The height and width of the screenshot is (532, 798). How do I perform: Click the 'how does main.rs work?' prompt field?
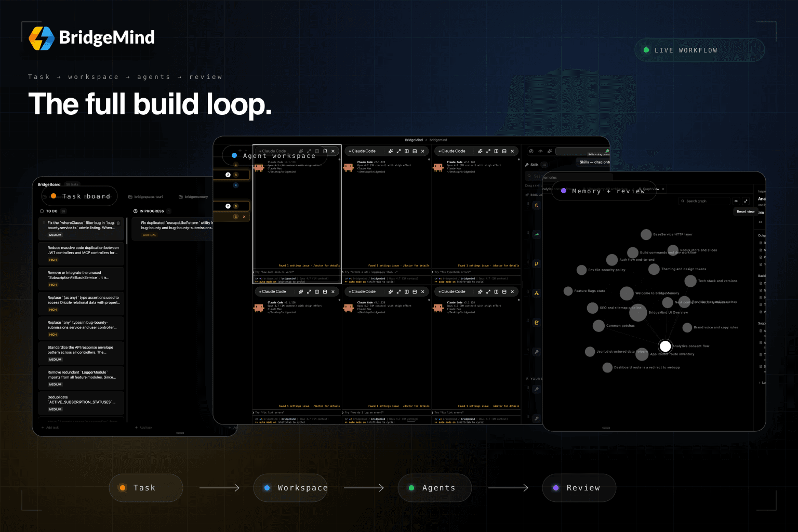click(297, 272)
